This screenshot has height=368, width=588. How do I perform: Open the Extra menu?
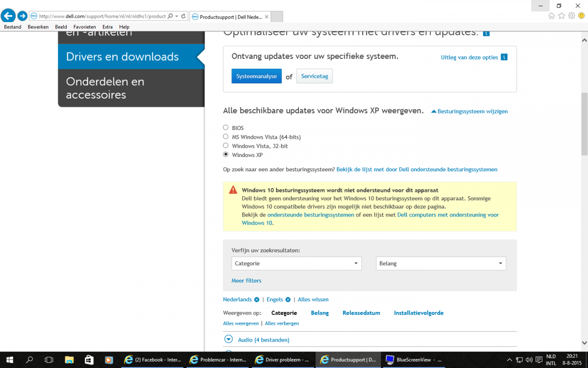coord(107,27)
